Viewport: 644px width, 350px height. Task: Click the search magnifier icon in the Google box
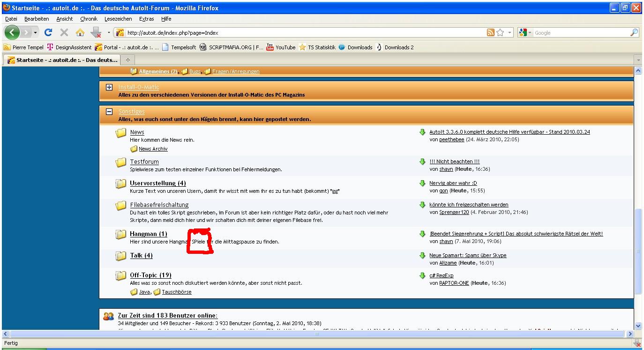click(x=634, y=33)
